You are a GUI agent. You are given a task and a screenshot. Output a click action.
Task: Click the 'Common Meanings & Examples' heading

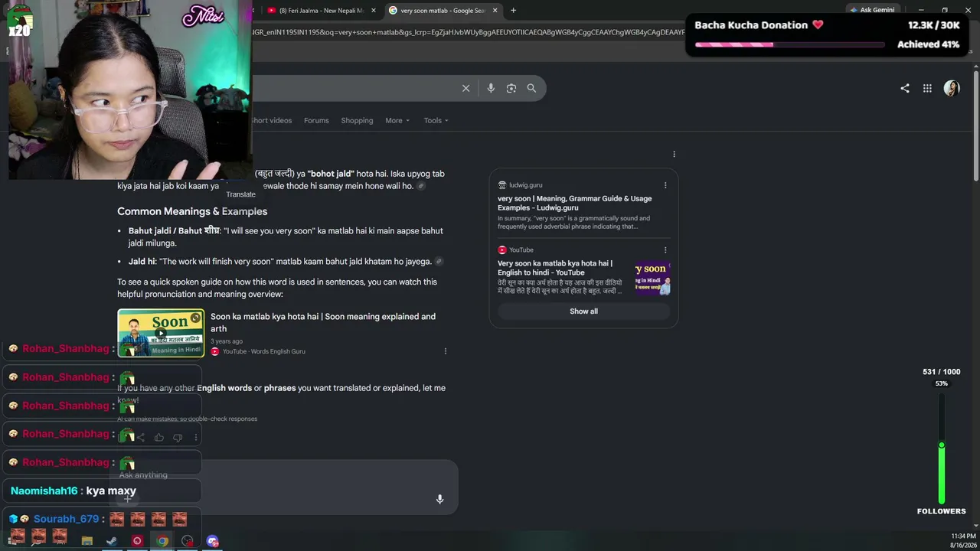(x=192, y=211)
